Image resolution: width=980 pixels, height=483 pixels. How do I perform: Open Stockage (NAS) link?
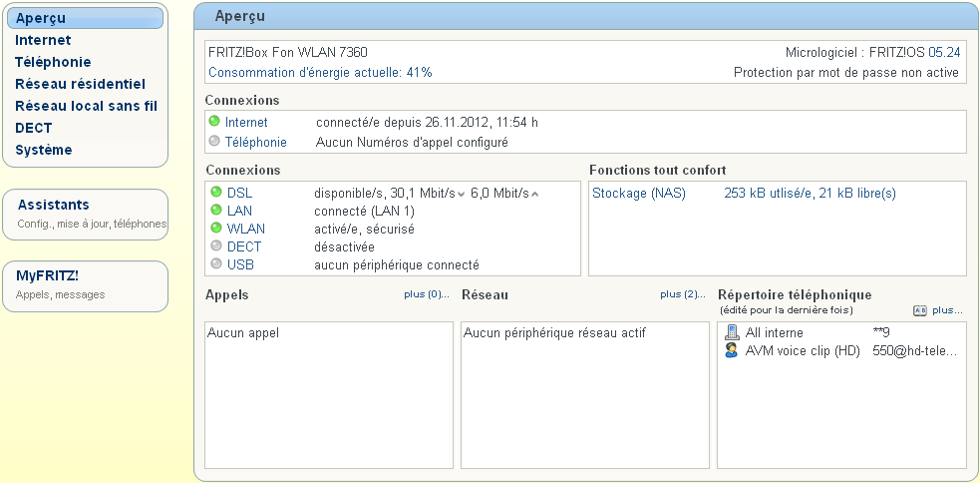[x=639, y=194]
